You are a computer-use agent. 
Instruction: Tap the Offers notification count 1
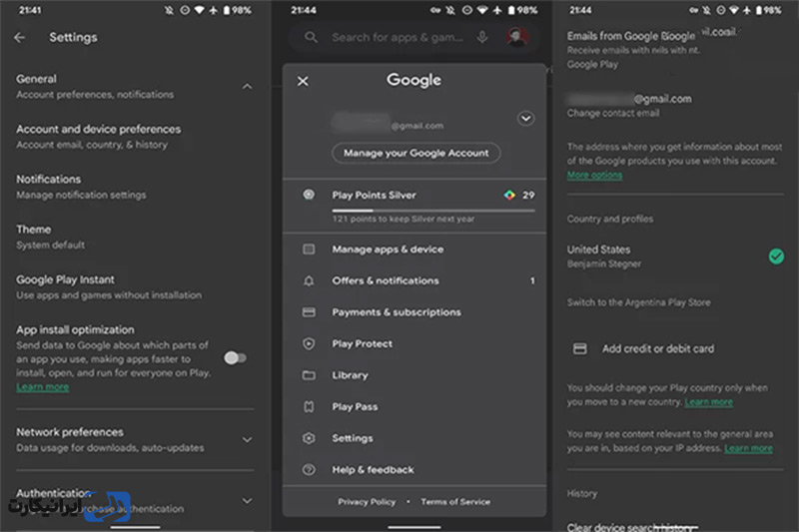pos(532,280)
